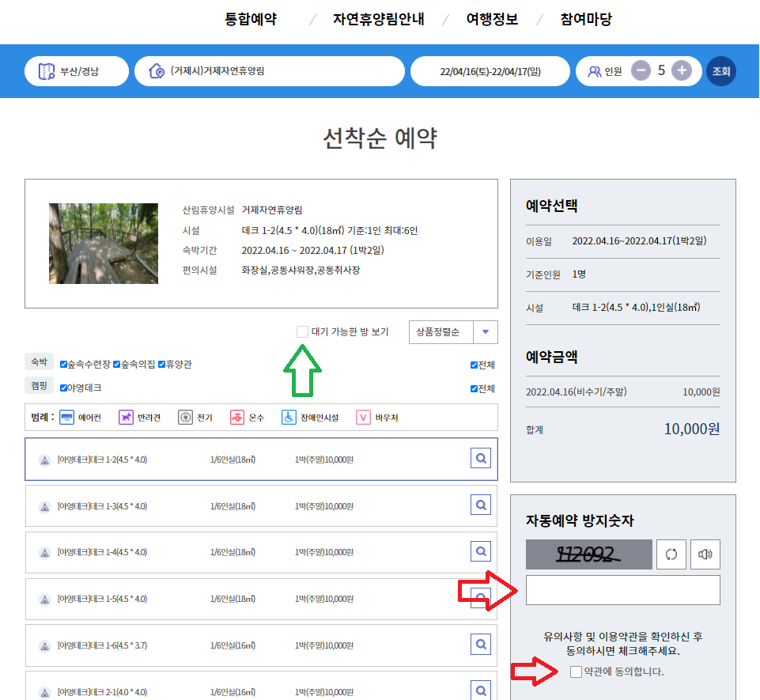The image size is (760, 700).
Task: Select the 데크 1-4(4.5 * 4.0) row
Action: coord(261,552)
